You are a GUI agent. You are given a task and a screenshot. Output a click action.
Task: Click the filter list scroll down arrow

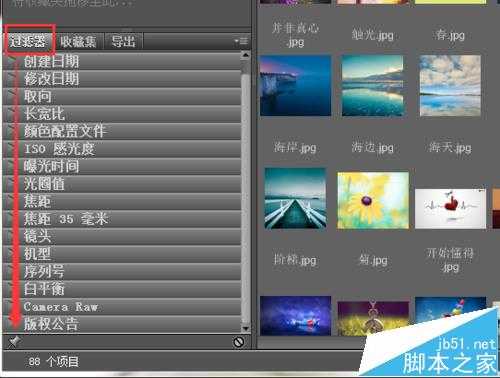coord(246,329)
